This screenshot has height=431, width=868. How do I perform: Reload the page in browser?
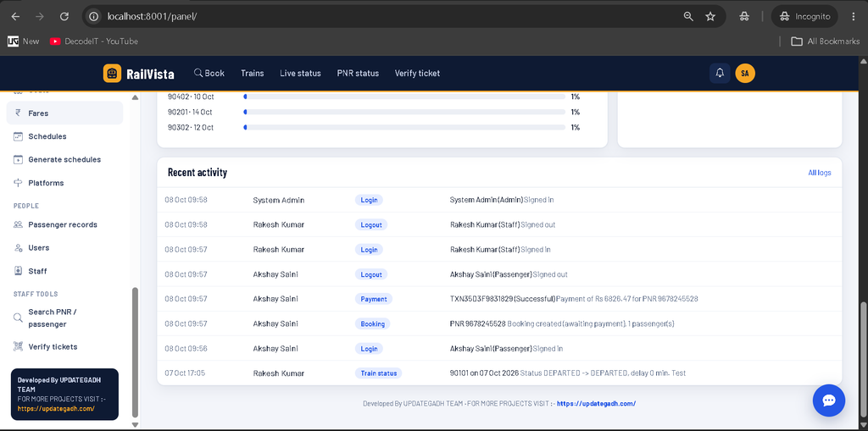pos(64,17)
